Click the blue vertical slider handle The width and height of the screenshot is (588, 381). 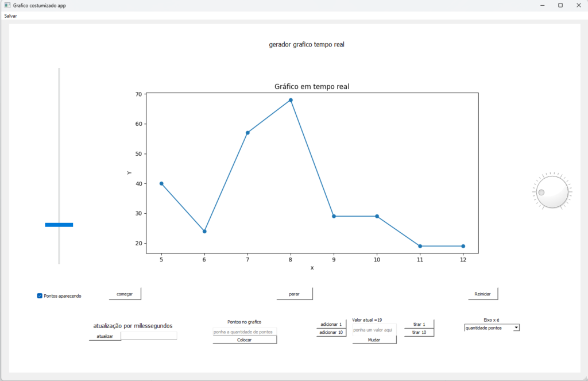59,225
